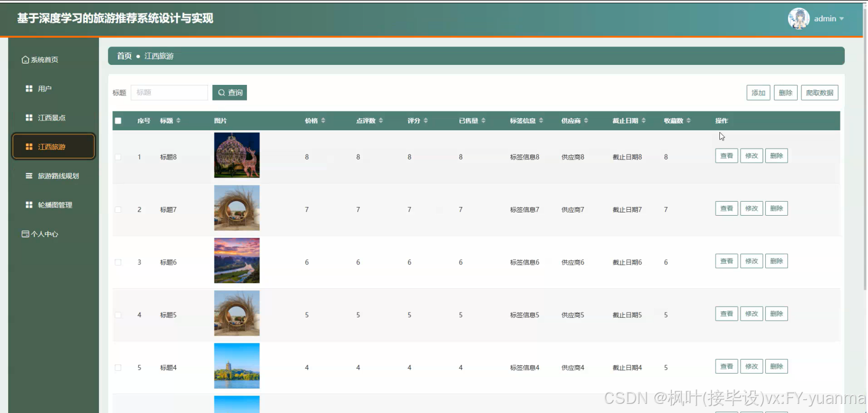Click 查看 for row 标题8
This screenshot has width=868, height=413.
click(726, 156)
